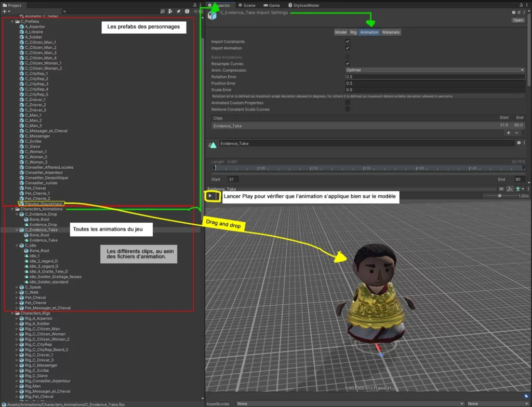Viewport: 532px width, 407px height.
Task: Expand the C_Speak asset
Action: [x=17, y=287]
